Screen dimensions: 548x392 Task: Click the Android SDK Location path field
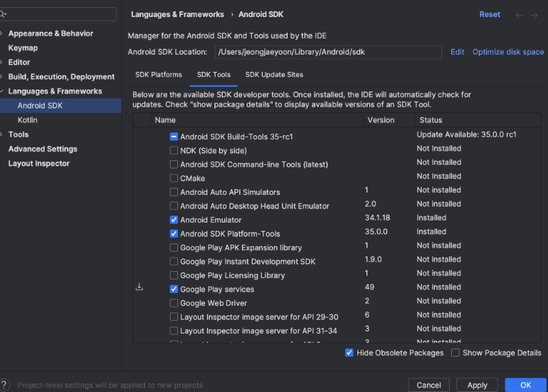[x=328, y=52]
